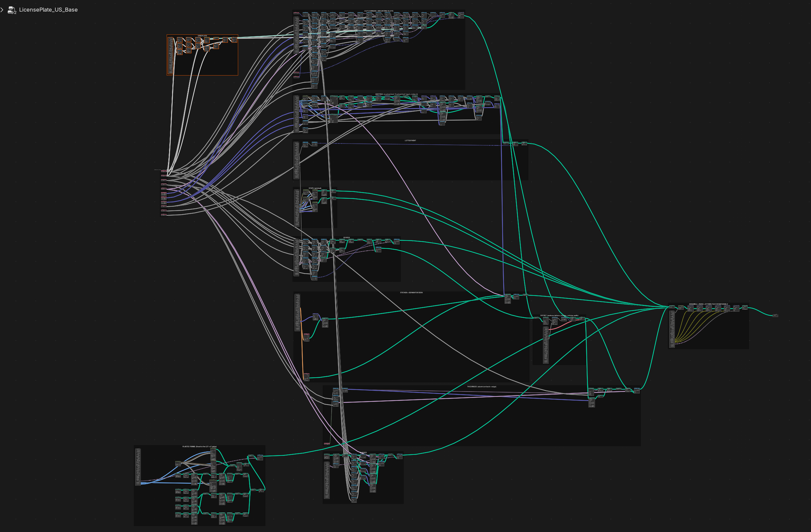
Task: Select the GRID PLATE frame label
Action: pyautogui.click(x=202, y=36)
